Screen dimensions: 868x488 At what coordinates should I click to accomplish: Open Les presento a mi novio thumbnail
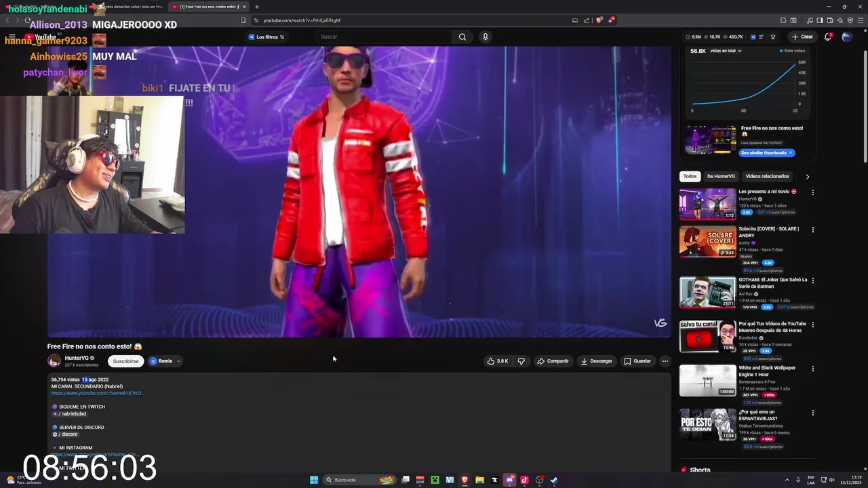(x=707, y=204)
